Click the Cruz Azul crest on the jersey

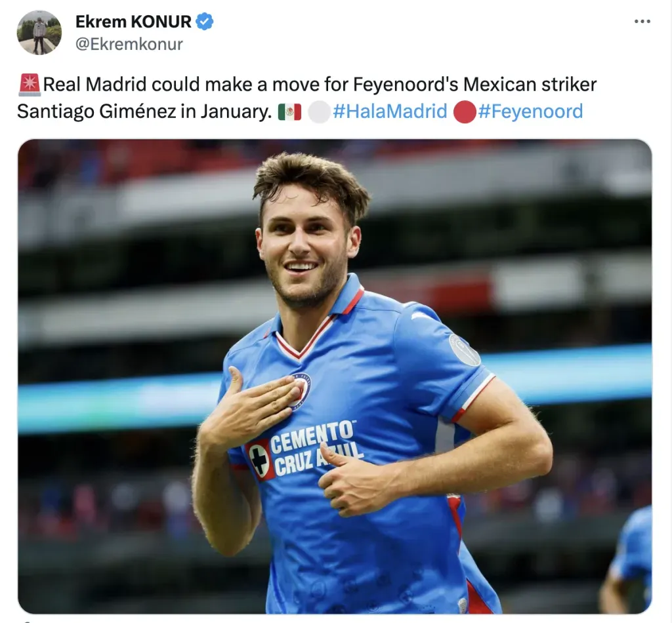[x=302, y=389]
